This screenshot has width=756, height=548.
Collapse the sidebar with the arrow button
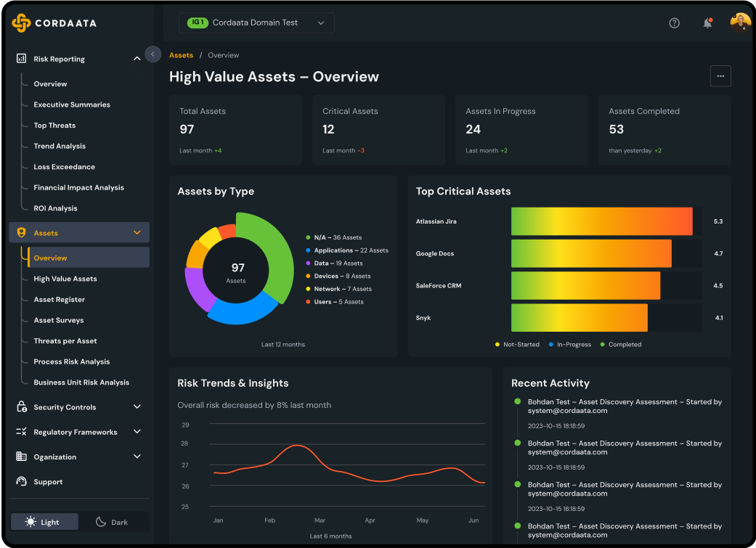(x=153, y=54)
